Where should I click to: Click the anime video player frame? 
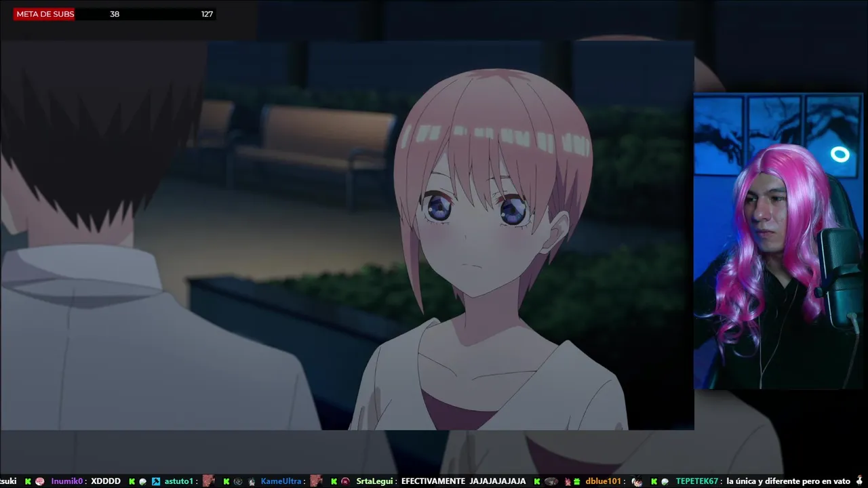(x=347, y=235)
